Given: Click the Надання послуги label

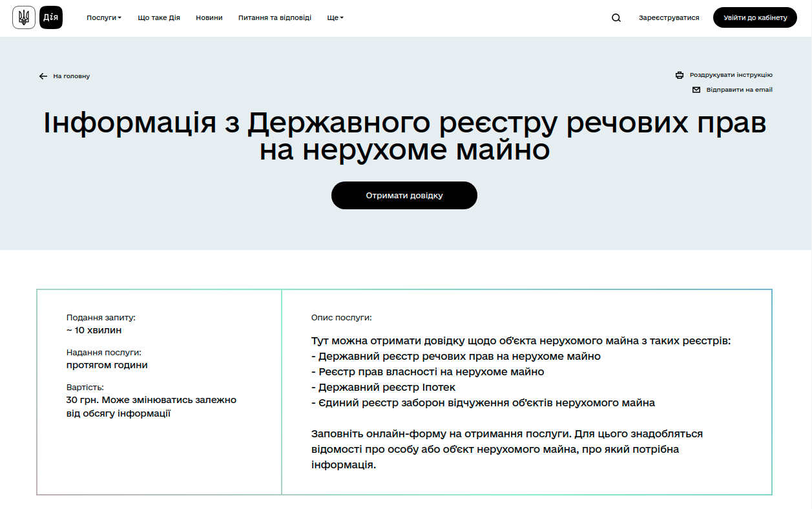Looking at the screenshot, I should [x=104, y=353].
